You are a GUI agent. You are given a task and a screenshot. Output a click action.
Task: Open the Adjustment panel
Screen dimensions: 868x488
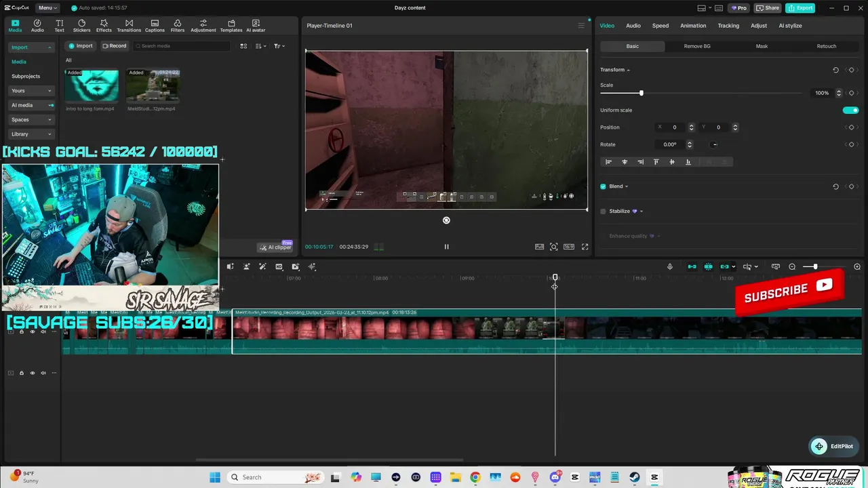point(203,26)
